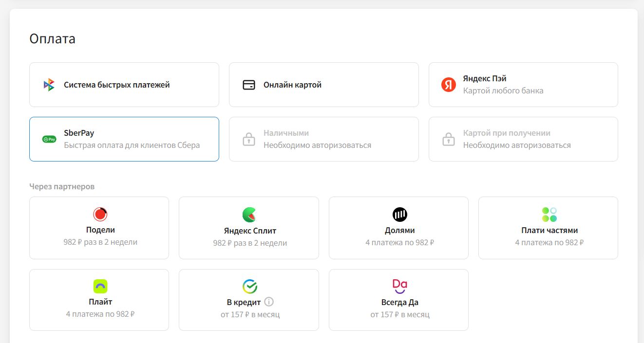Click 982 ₽ раз в 2 недели under Подели
The height and width of the screenshot is (343, 644).
100,242
